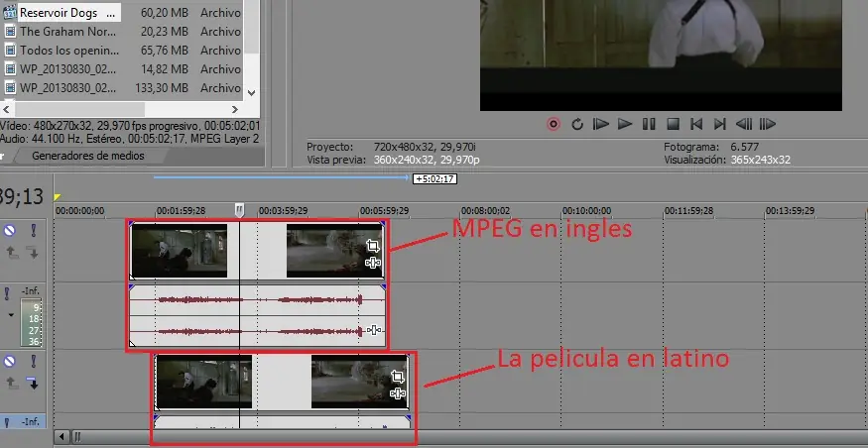Select the Reservoir Dogs media file
The width and height of the screenshot is (868, 448).
click(69, 12)
